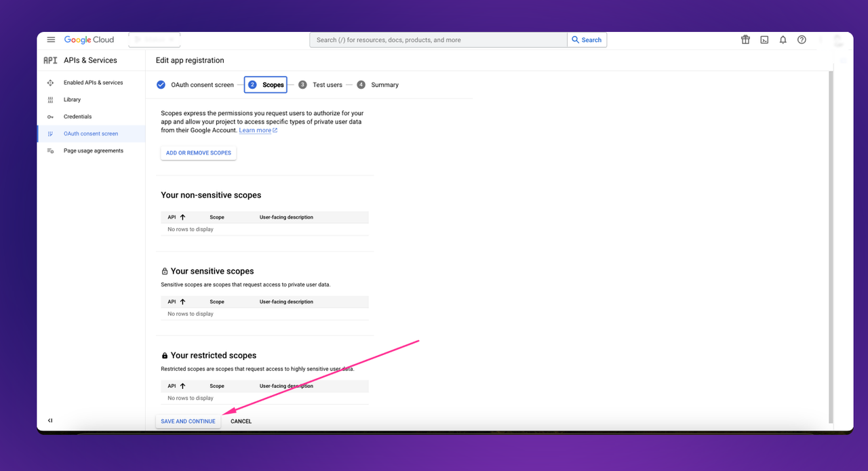Click the Credentials key icon
868x471 pixels.
(50, 117)
